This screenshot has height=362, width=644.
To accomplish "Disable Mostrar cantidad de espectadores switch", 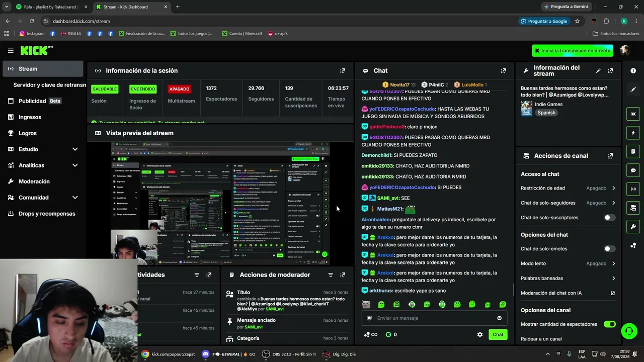I will pyautogui.click(x=609, y=324).
